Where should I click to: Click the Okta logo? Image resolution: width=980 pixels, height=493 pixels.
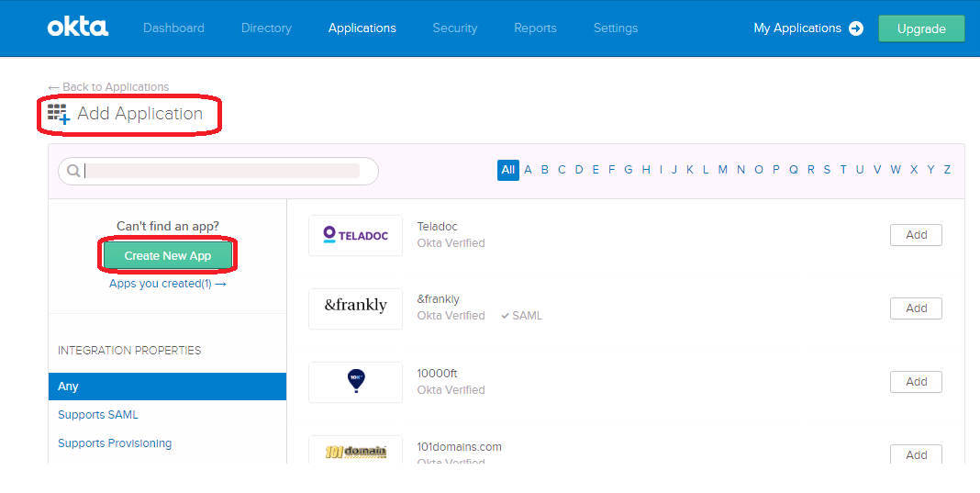click(77, 28)
